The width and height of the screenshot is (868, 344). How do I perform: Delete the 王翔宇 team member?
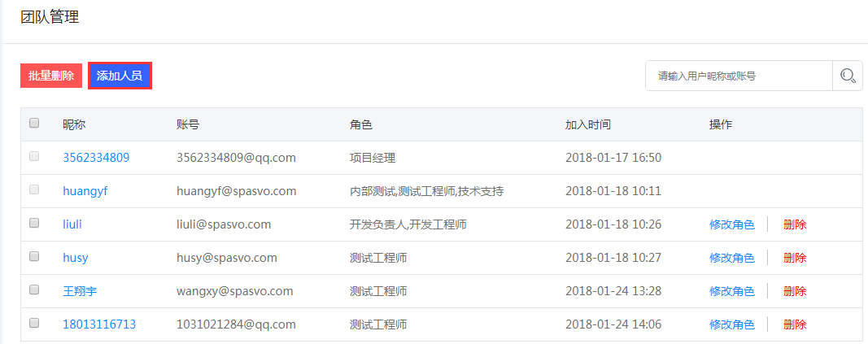click(795, 291)
